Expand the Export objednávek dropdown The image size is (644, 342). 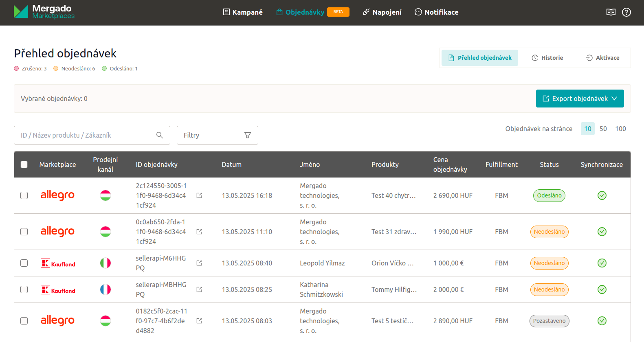pyautogui.click(x=580, y=99)
